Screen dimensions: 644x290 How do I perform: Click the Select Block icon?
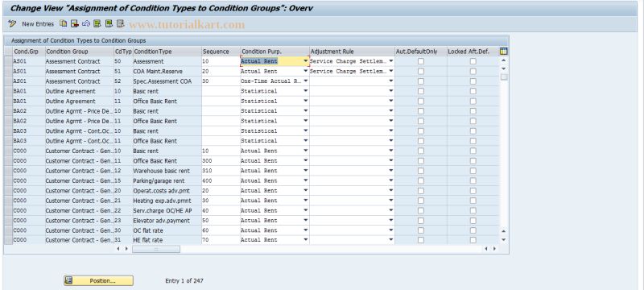tap(109, 24)
